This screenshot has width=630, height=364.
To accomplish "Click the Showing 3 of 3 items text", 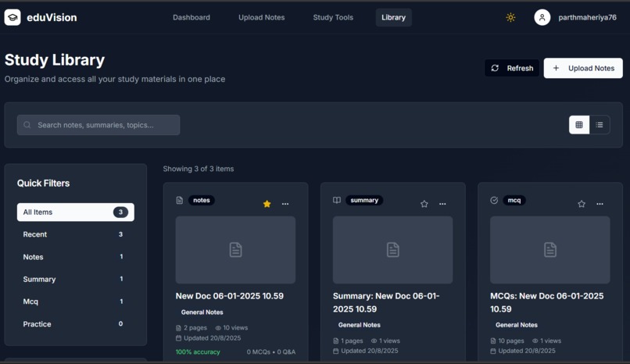I will click(x=199, y=169).
